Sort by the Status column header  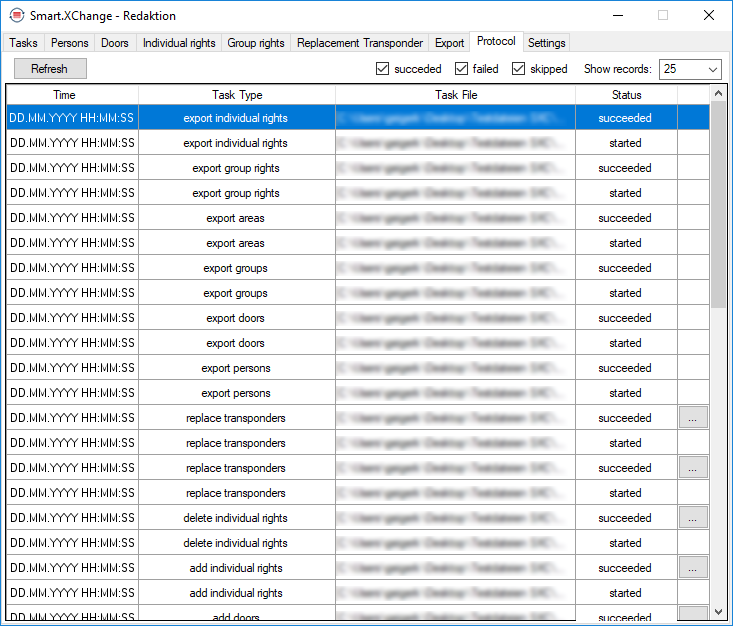point(626,95)
